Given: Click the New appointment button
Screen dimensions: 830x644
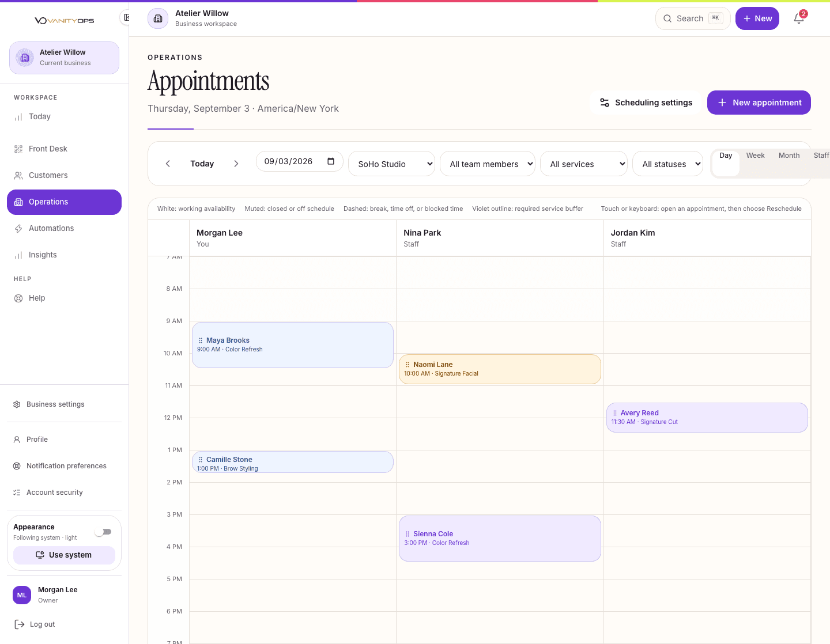Looking at the screenshot, I should [759, 103].
